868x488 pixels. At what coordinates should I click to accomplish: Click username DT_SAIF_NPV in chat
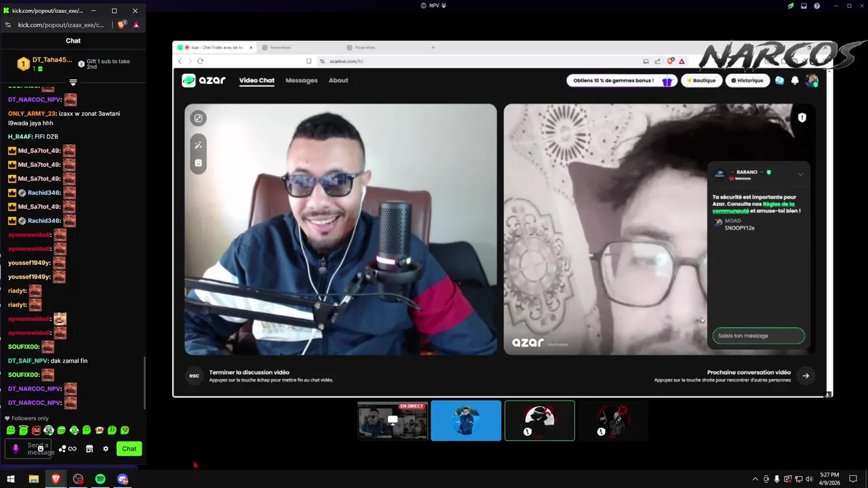click(28, 361)
